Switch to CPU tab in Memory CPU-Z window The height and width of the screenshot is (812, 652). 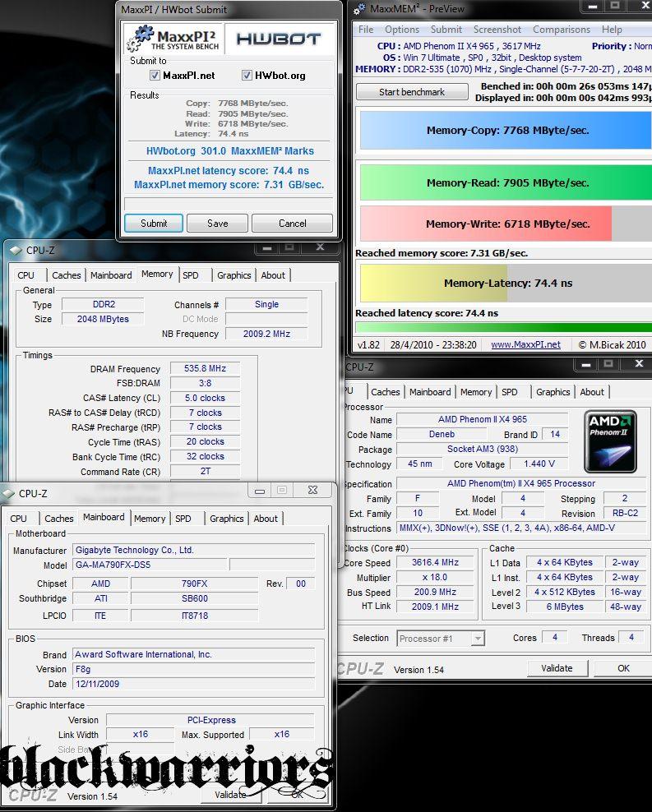25,275
